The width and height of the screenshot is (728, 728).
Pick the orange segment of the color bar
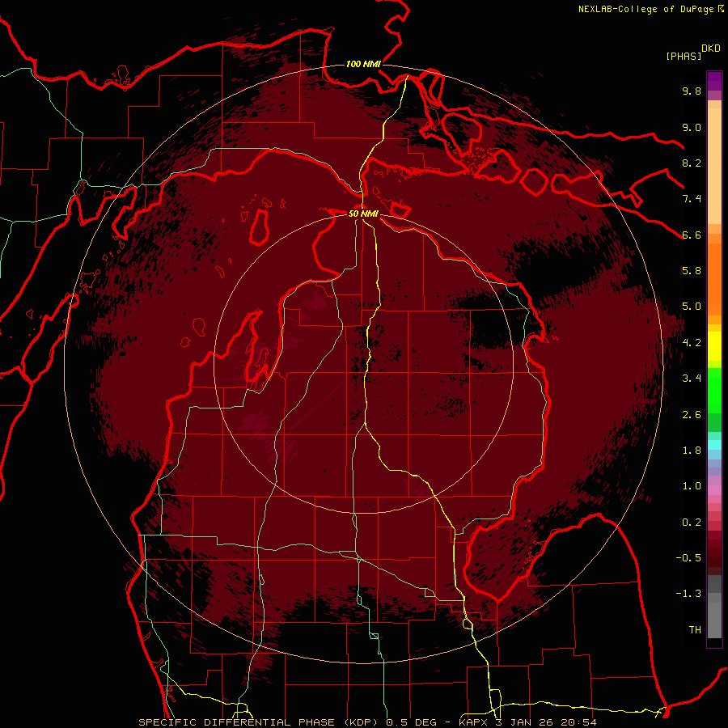714,280
